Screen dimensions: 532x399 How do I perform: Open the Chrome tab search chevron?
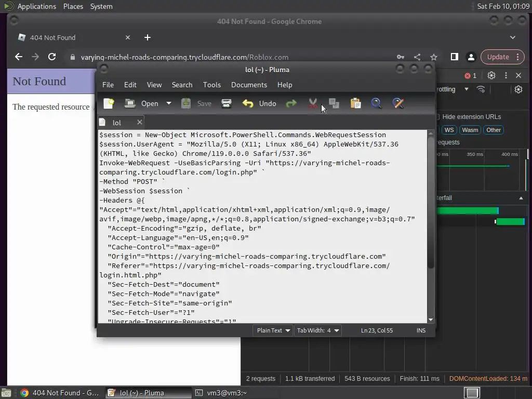(x=513, y=37)
